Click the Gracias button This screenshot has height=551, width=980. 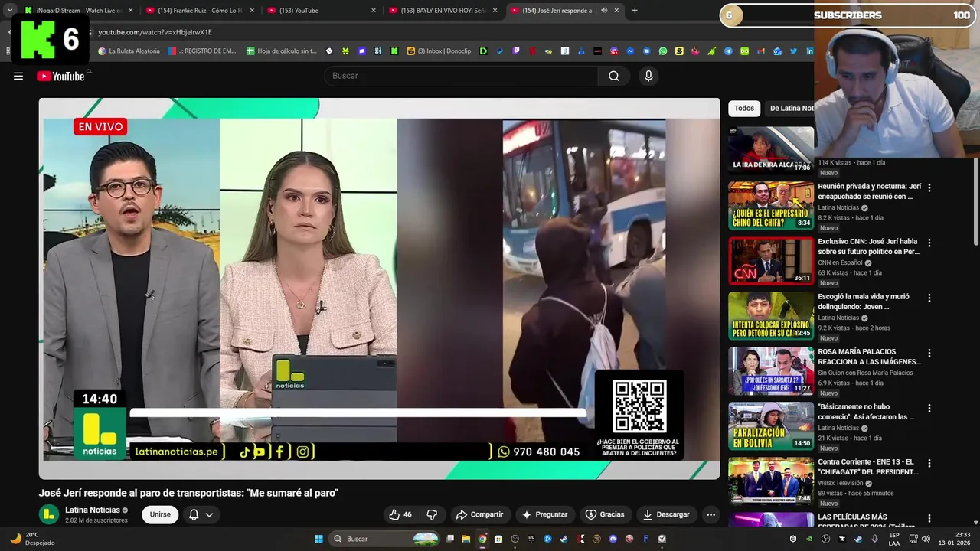[605, 514]
